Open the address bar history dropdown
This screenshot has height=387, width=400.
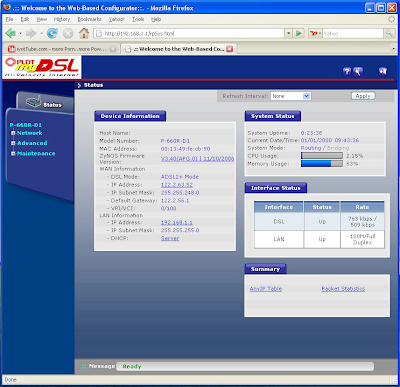point(288,33)
